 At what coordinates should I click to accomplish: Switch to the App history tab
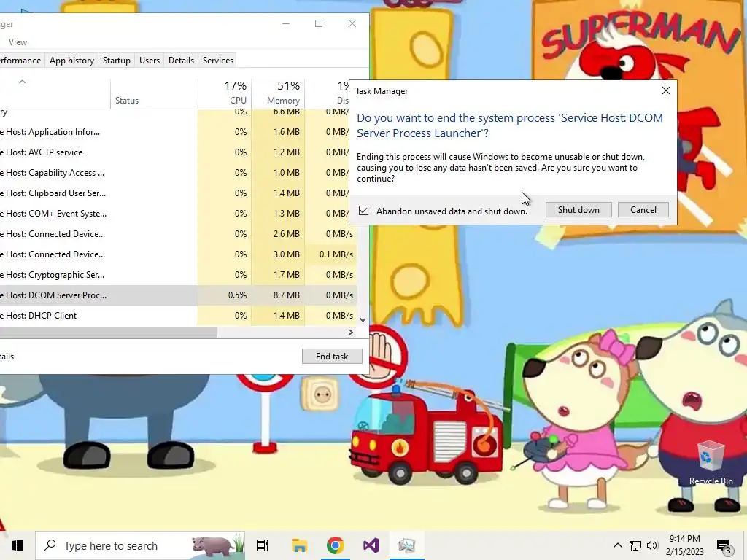(x=71, y=61)
